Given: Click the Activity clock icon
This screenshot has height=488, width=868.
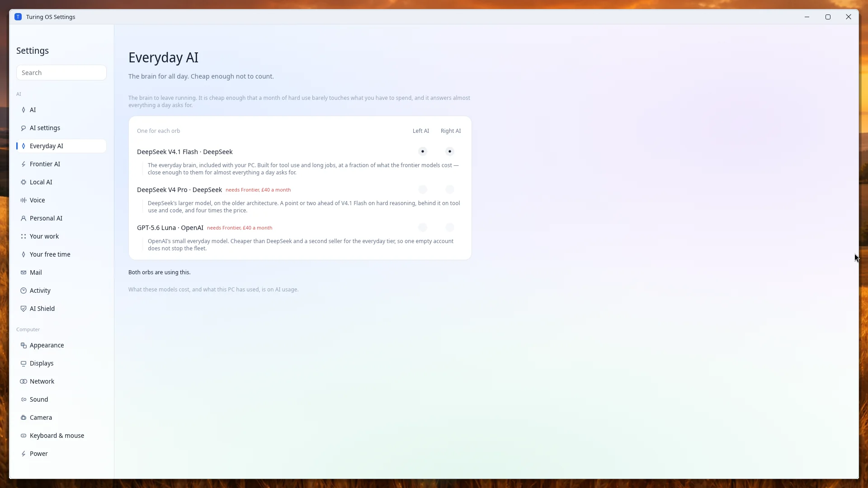Looking at the screenshot, I should (x=24, y=291).
